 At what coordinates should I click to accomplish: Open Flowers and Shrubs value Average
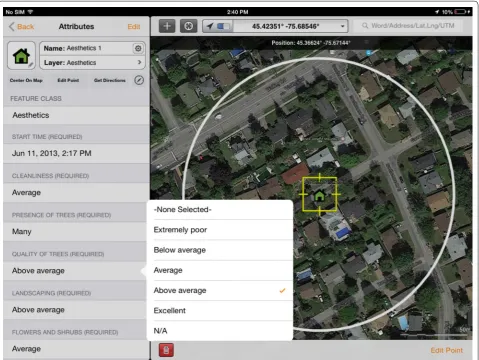[x=76, y=349]
